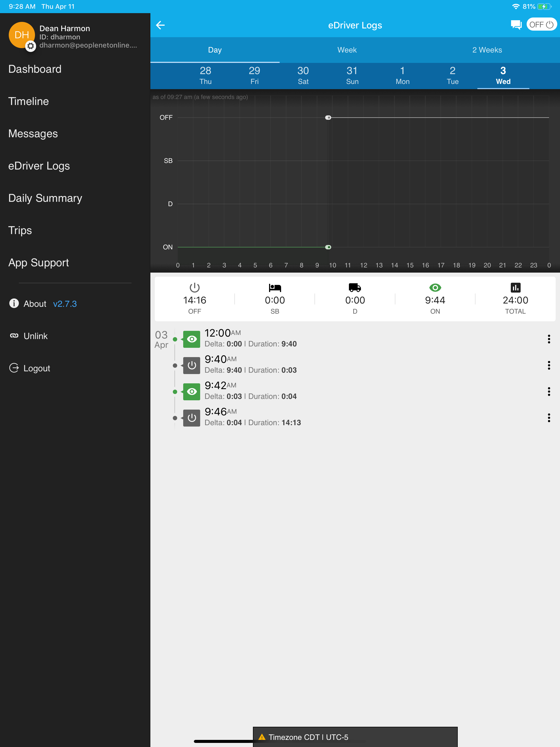Switch to the Day tab
Viewport: 560px width, 747px height.
click(x=215, y=50)
